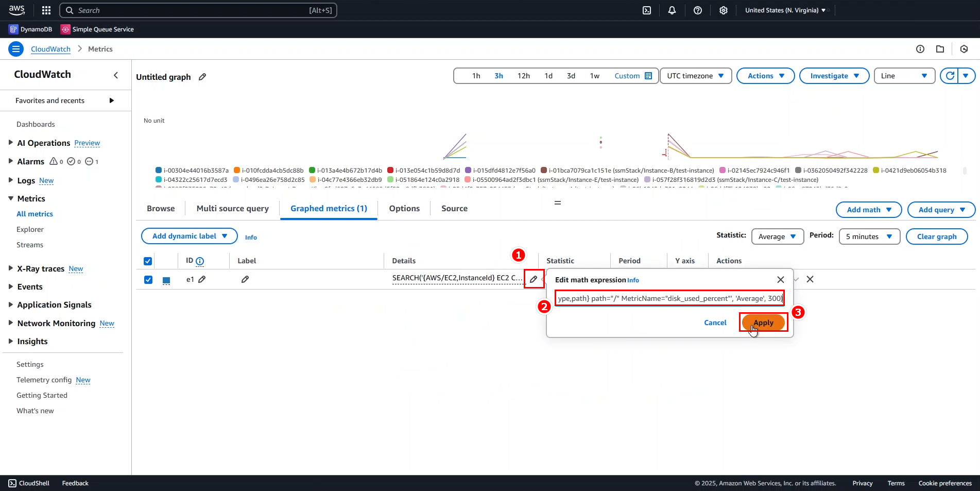The image size is (980, 491).
Task: Toggle the side navigation hamburger menu
Action: [x=16, y=49]
